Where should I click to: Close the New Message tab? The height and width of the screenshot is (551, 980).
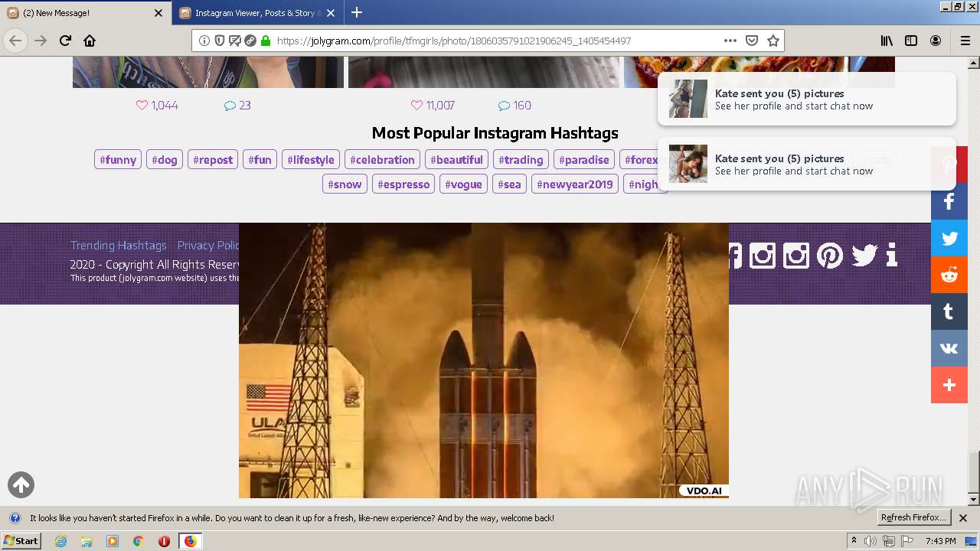tap(158, 13)
